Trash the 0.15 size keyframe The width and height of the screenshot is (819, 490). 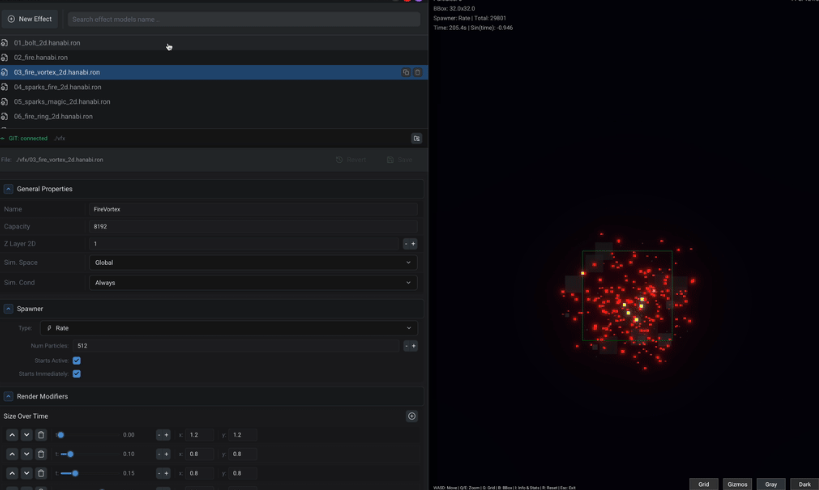(x=41, y=473)
